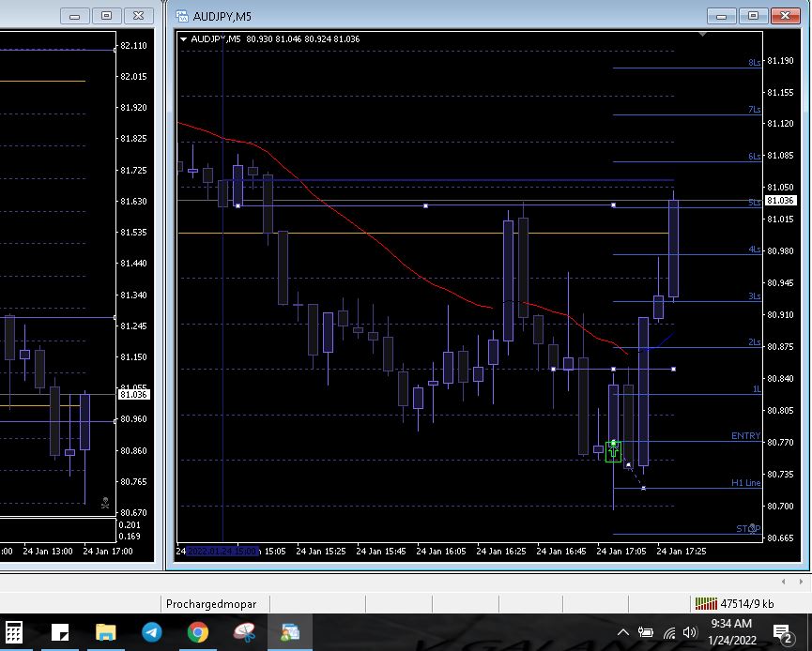Select the STOP line label
The image size is (812, 651).
coord(748,528)
